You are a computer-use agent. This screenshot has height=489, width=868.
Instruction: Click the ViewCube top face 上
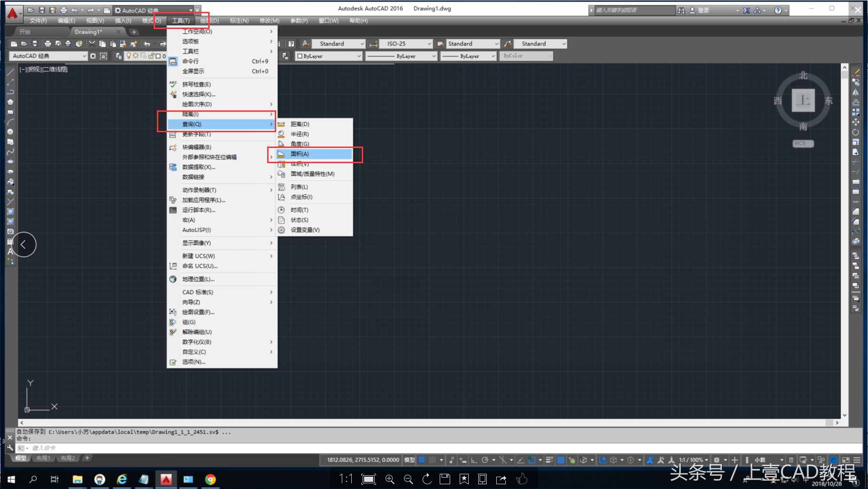pyautogui.click(x=803, y=100)
